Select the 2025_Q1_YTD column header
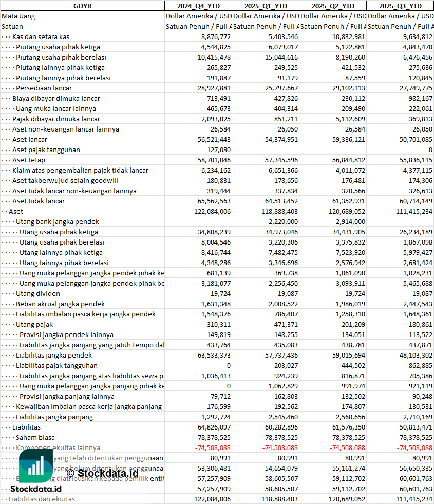434x504 pixels. click(266, 6)
